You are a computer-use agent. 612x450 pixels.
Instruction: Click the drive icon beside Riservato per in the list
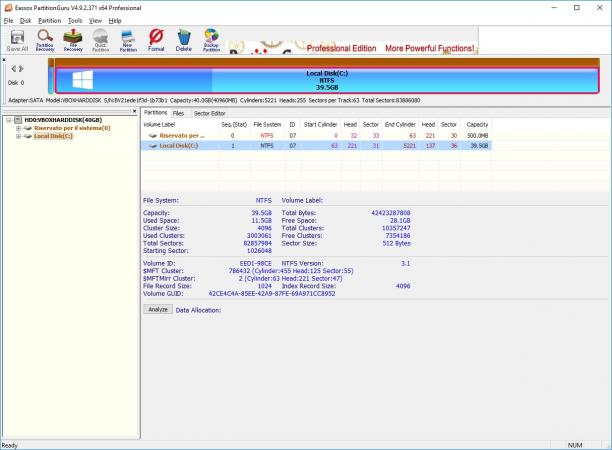click(153, 135)
